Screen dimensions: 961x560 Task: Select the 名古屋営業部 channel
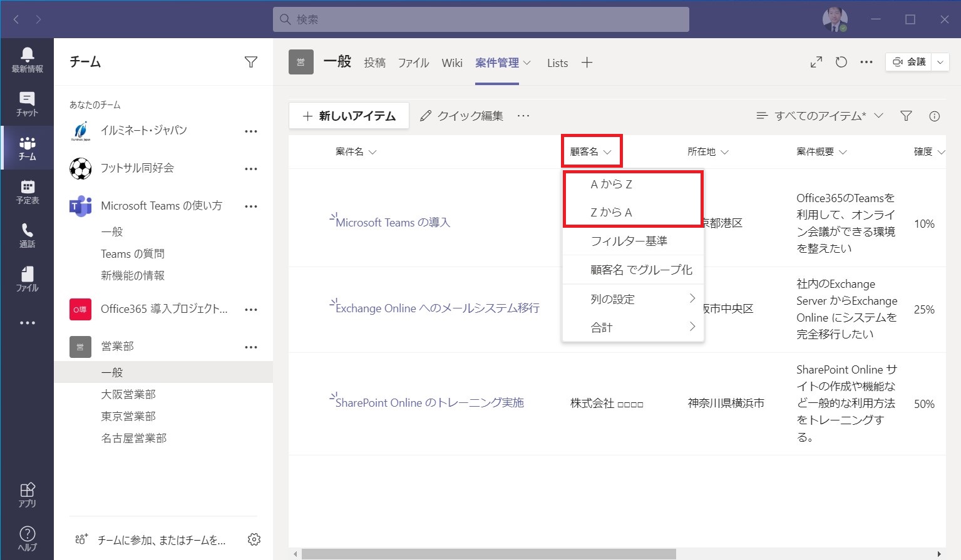coord(134,438)
